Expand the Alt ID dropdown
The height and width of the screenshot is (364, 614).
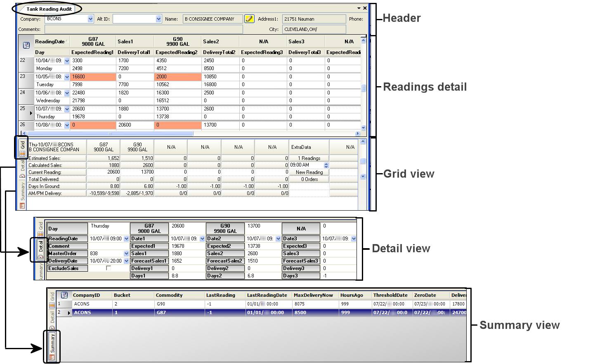tap(159, 19)
